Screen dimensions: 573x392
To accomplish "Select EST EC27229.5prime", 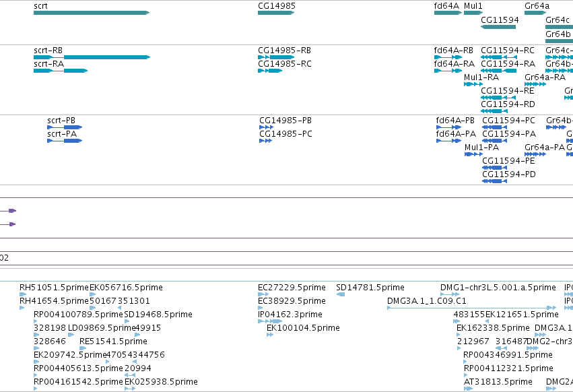I will pos(263,294).
